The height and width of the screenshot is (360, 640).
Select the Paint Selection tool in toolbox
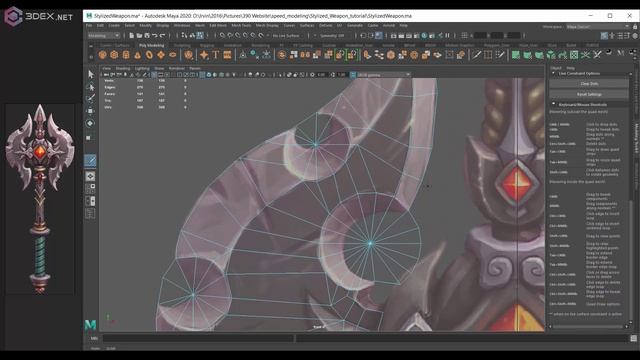click(91, 99)
